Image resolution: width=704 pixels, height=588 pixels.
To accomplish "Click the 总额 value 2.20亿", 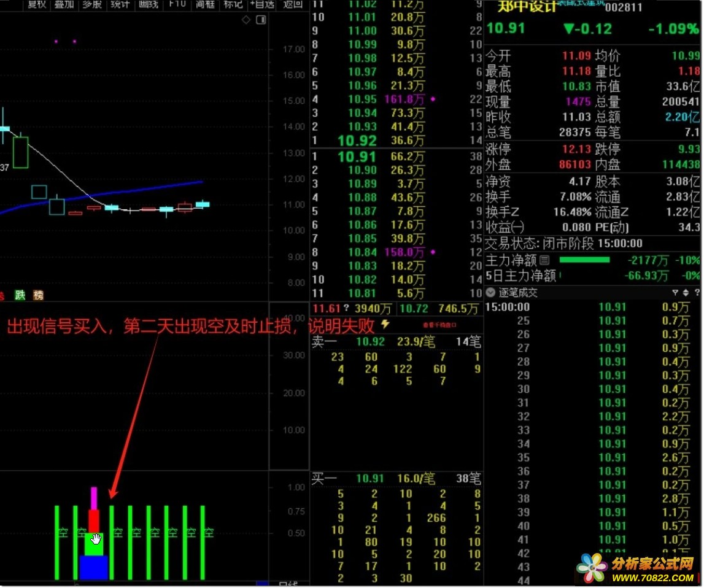I will coord(682,117).
